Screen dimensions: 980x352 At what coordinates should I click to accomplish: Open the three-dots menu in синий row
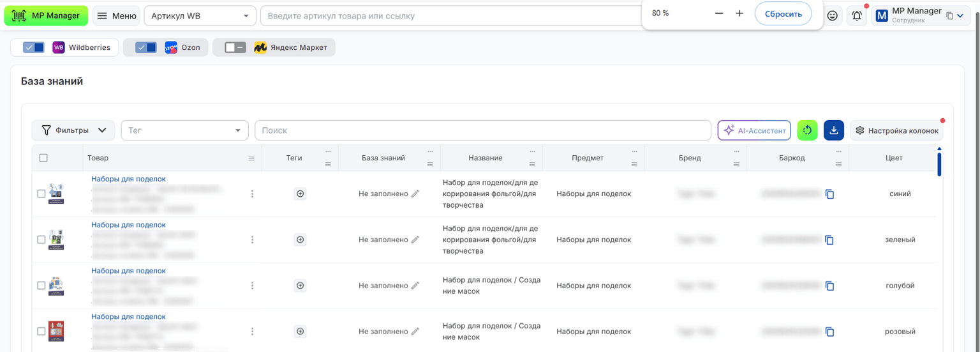click(253, 194)
